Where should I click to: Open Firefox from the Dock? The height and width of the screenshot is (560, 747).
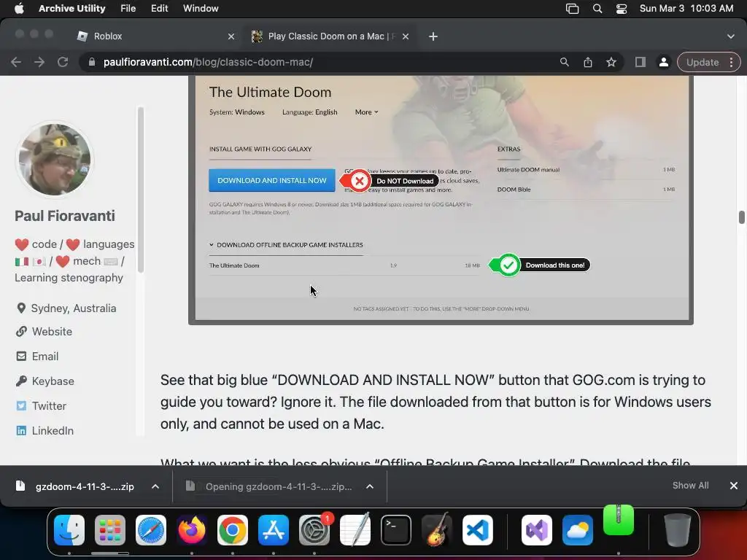pyautogui.click(x=192, y=530)
